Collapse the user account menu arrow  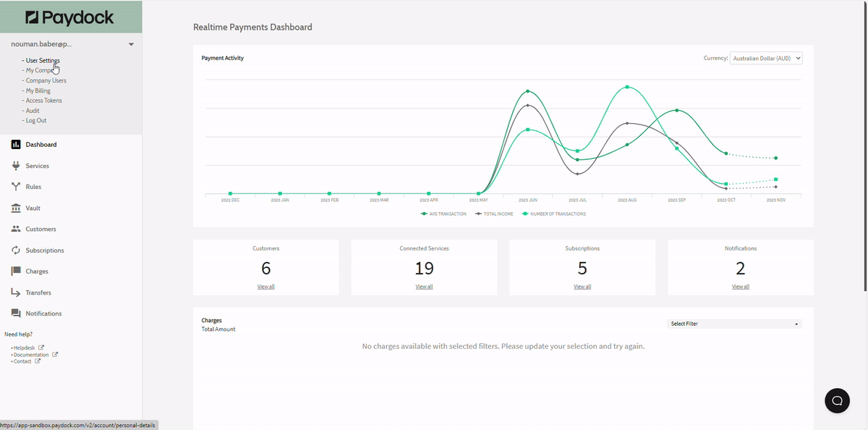131,45
